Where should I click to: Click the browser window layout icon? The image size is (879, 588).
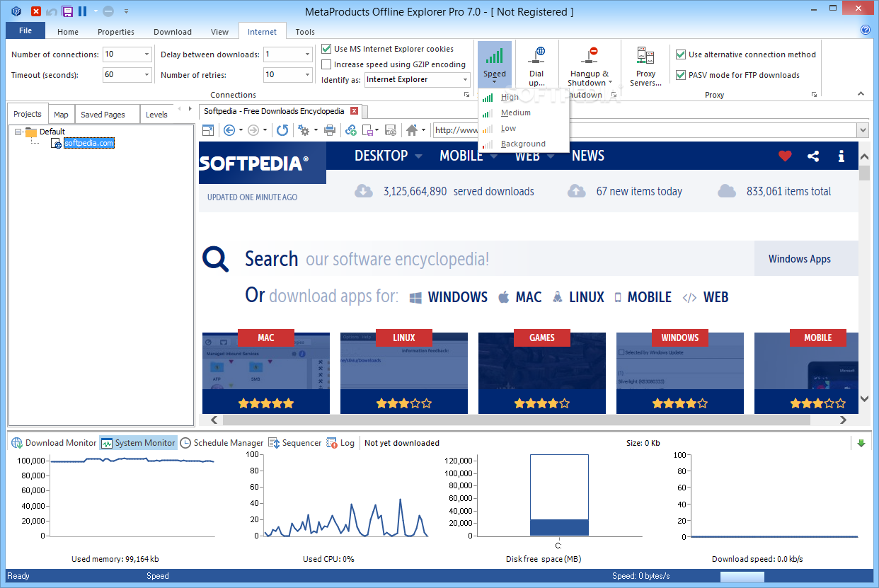(208, 130)
